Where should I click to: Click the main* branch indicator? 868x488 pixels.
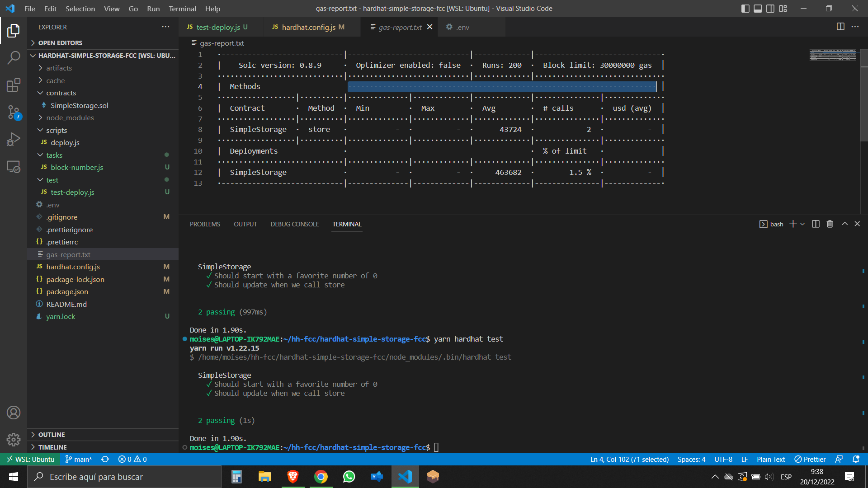pyautogui.click(x=78, y=459)
